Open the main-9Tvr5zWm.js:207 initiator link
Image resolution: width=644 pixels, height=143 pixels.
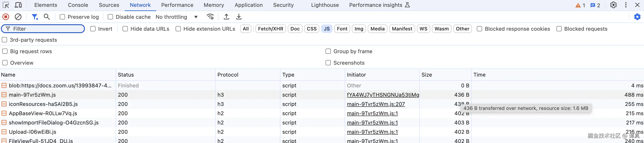(376, 104)
